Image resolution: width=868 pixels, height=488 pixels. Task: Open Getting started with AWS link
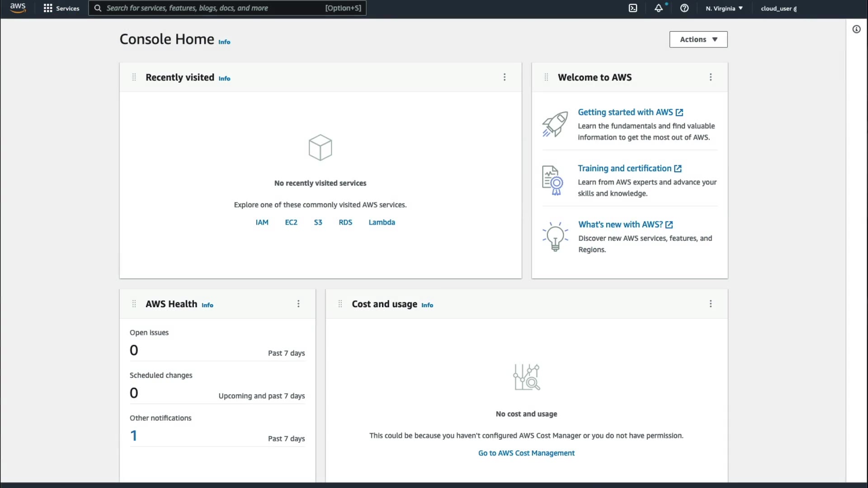625,112
